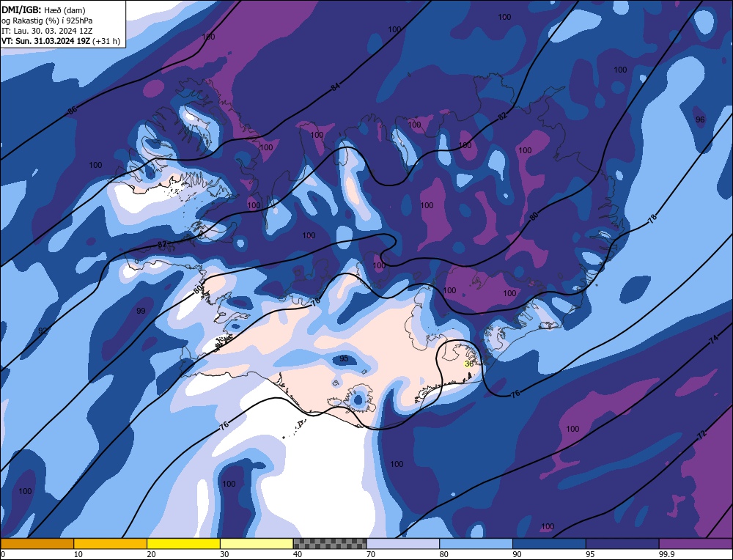Click the dark orange 0–10 legend swatch

(x=37, y=543)
